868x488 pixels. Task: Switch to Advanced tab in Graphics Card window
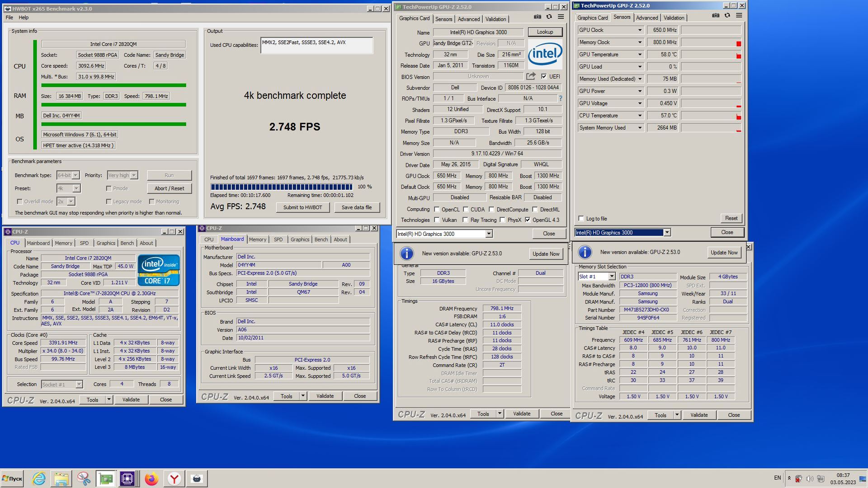click(x=468, y=19)
